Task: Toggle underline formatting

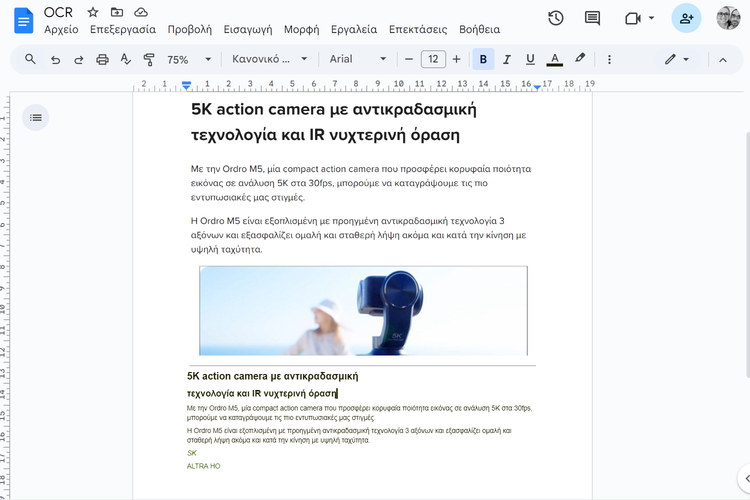Action: pyautogui.click(x=530, y=59)
